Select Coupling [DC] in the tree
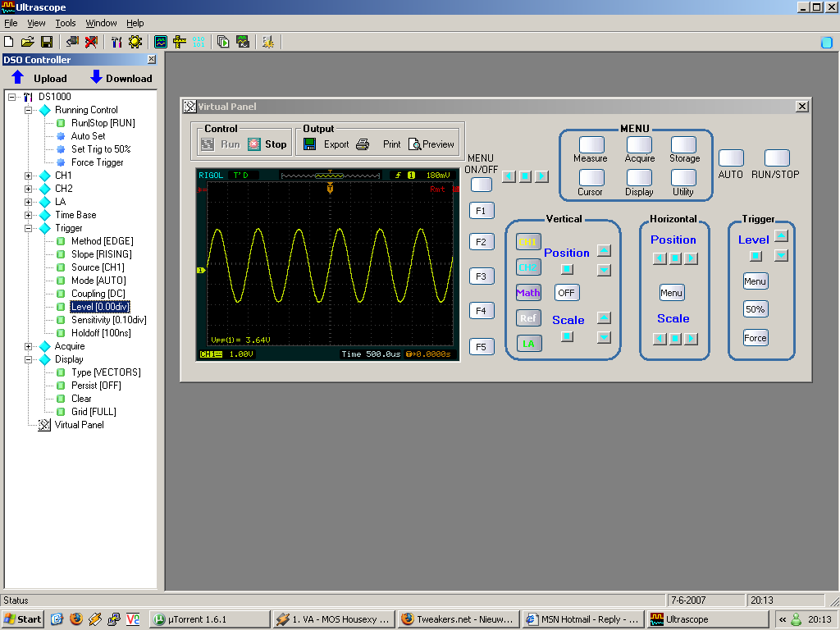Screen dimensions: 840x630 99,294
